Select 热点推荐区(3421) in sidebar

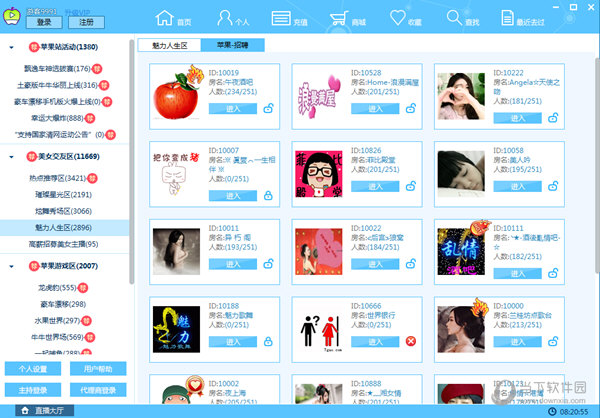click(x=58, y=178)
